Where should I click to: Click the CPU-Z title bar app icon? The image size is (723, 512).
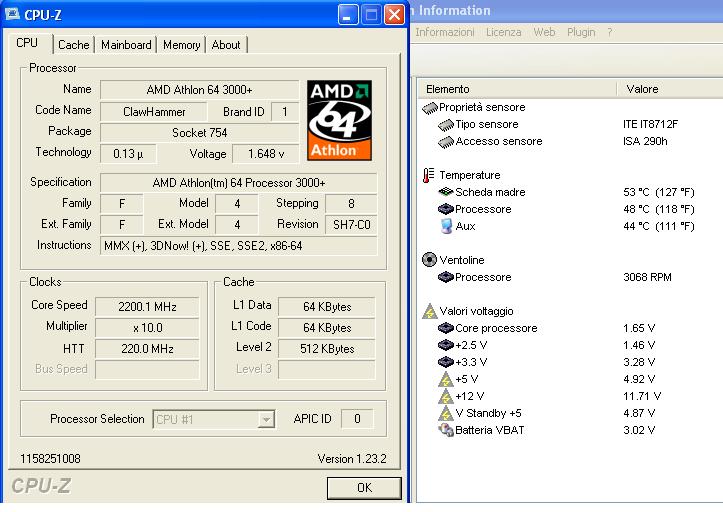(12, 14)
